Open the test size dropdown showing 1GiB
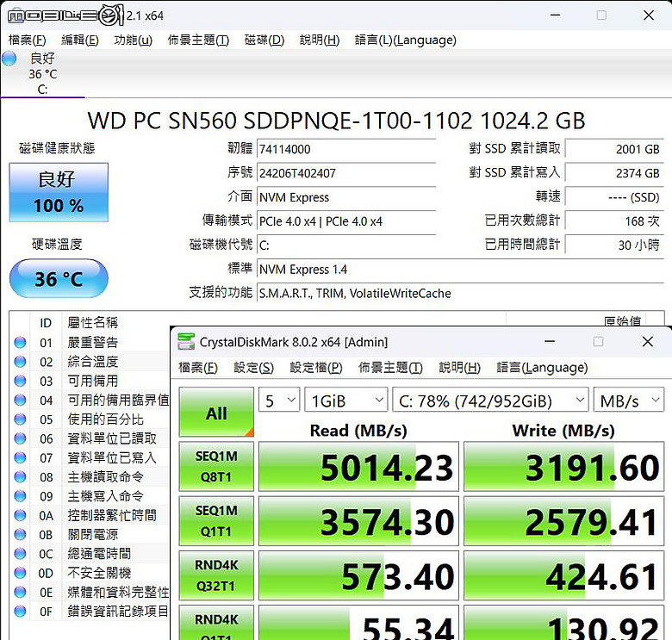 point(345,401)
